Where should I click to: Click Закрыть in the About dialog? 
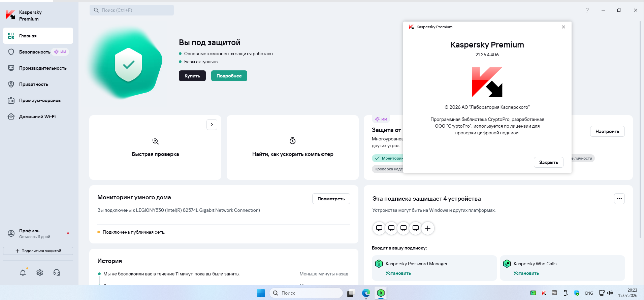click(549, 162)
